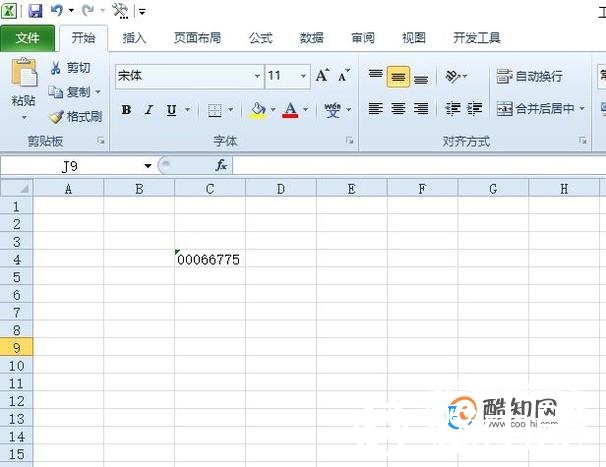This screenshot has width=606, height=467.
Task: Toggle Bold formatting
Action: [126, 110]
